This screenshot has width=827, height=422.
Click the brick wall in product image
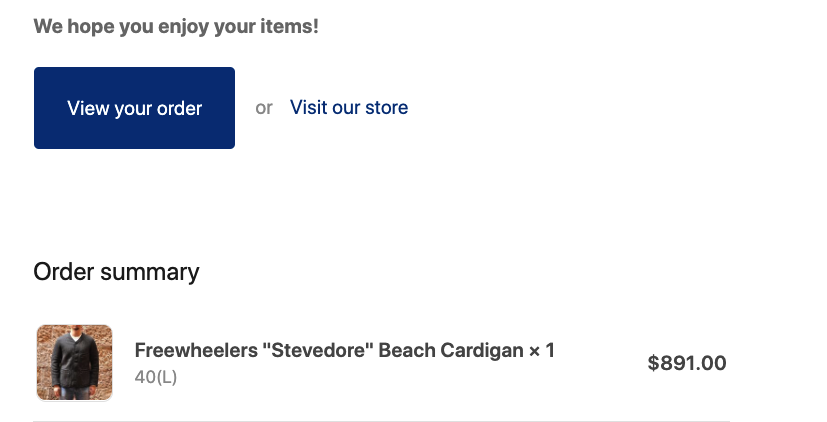tap(44, 359)
